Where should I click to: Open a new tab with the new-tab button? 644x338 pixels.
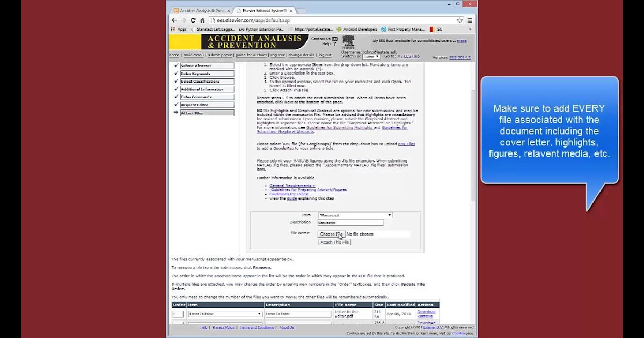tap(302, 11)
